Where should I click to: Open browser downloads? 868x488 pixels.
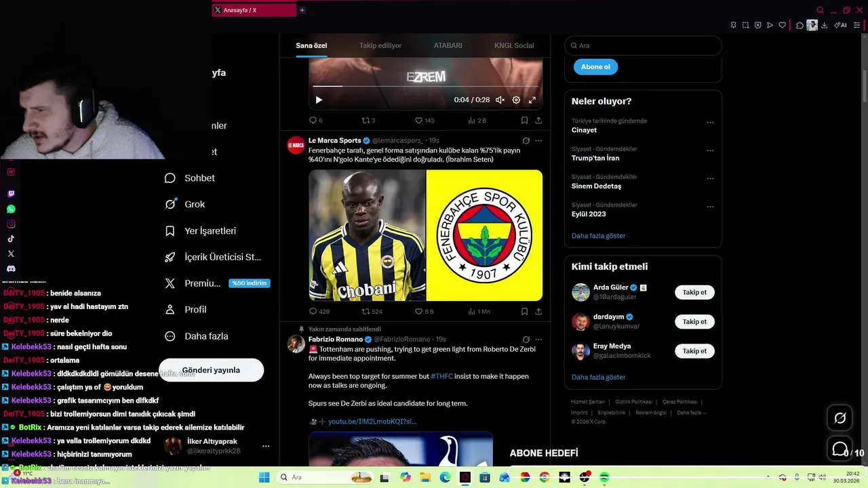824,25
